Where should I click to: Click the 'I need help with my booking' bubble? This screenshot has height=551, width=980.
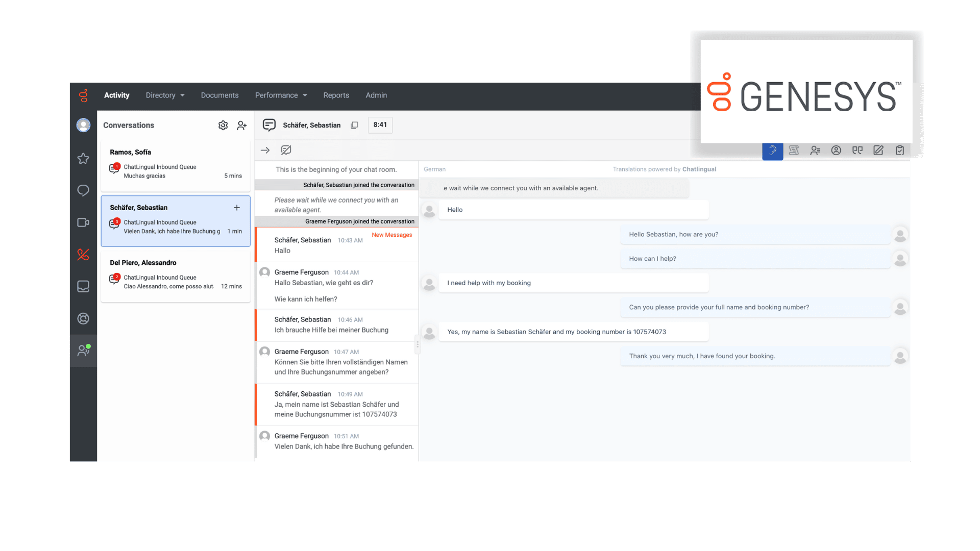pyautogui.click(x=573, y=283)
